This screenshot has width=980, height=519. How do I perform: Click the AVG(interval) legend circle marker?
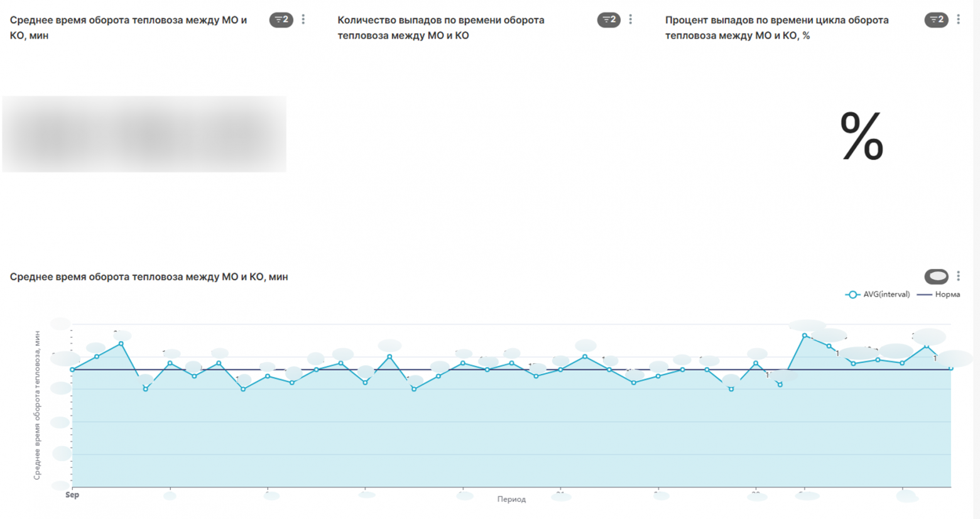pos(852,295)
